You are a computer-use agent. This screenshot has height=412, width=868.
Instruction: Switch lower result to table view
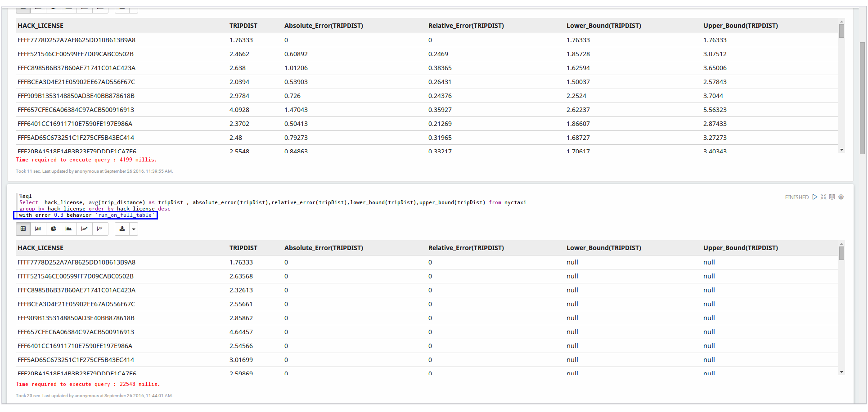[x=23, y=229]
